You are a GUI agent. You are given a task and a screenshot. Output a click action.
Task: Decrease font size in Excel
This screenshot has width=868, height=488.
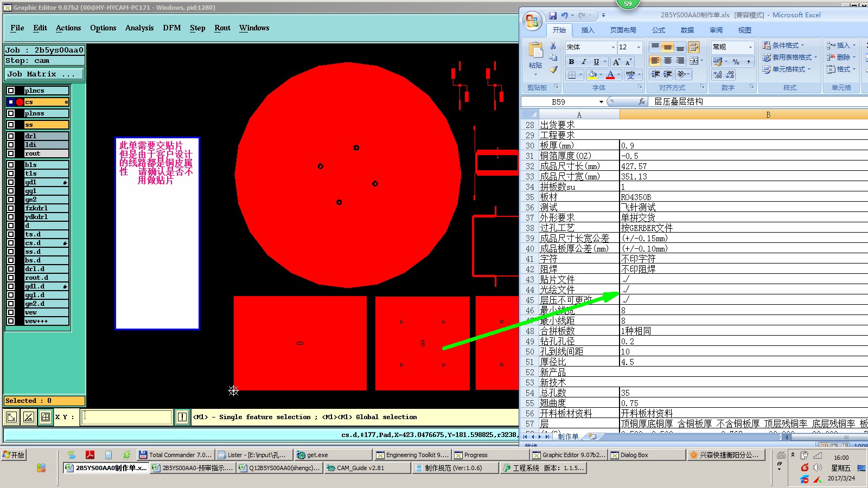(x=628, y=62)
